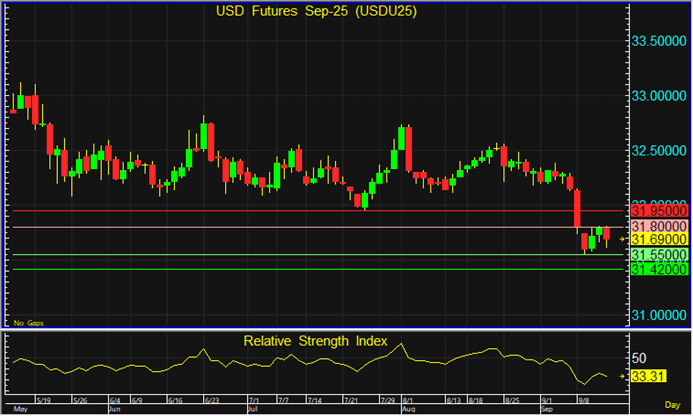Click the bright green 31.42000 price label
This screenshot has width=693, height=416.
point(659,269)
